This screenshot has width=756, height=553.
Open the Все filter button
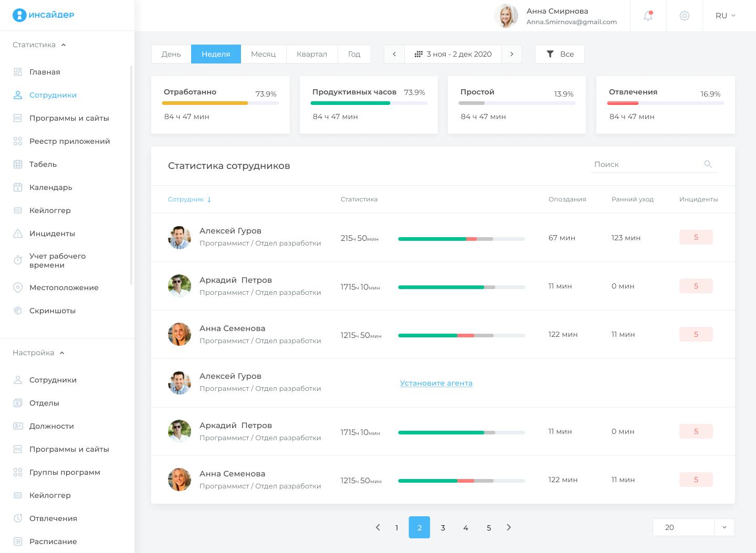pyautogui.click(x=560, y=54)
